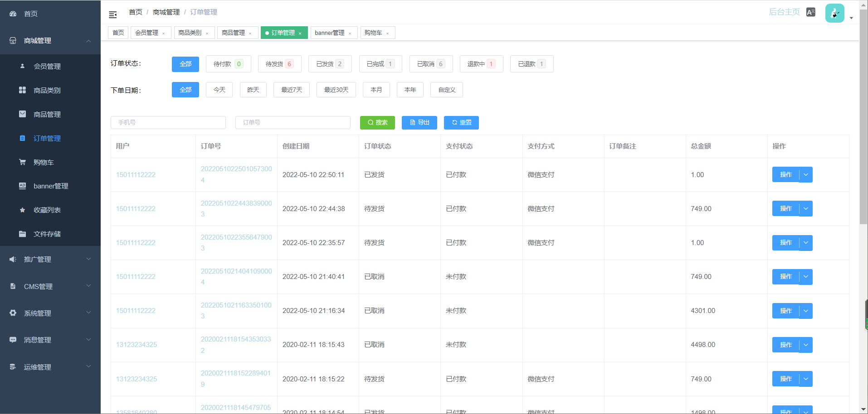Filter orders by 已退款 status
This screenshot has height=414, width=868.
532,64
